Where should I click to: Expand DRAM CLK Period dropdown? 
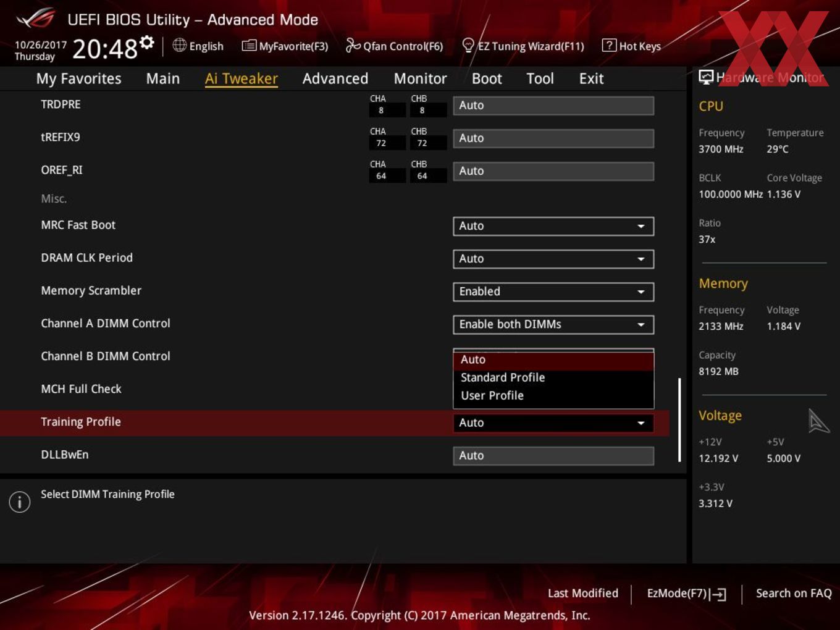(553, 259)
